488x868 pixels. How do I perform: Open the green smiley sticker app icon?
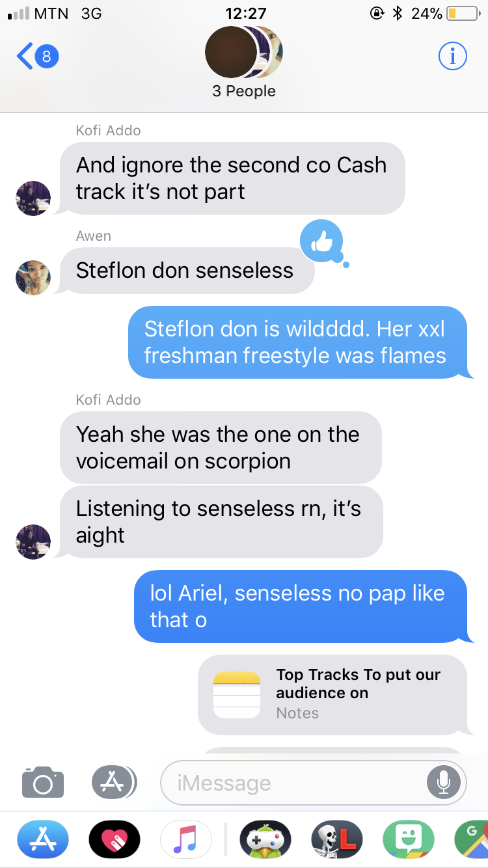[409, 839]
